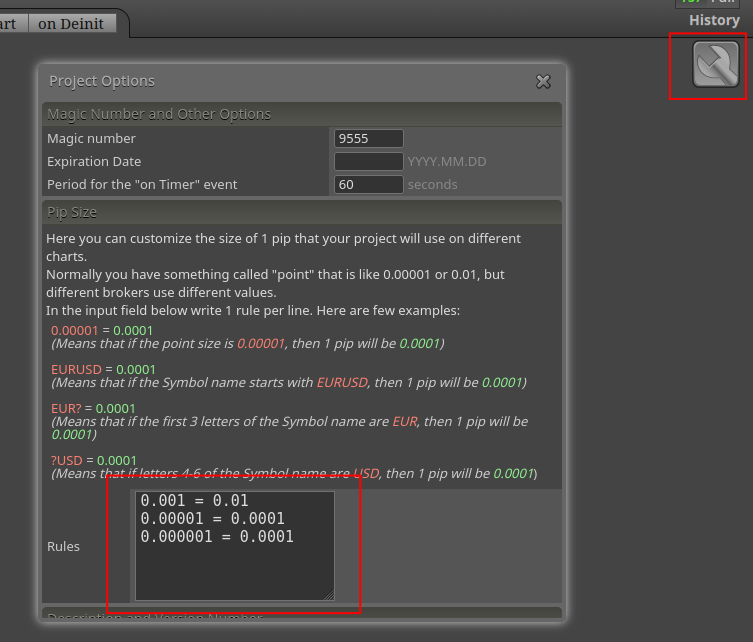This screenshot has width=753, height=642.
Task: Click inside the Rules text area
Action: pos(235,545)
